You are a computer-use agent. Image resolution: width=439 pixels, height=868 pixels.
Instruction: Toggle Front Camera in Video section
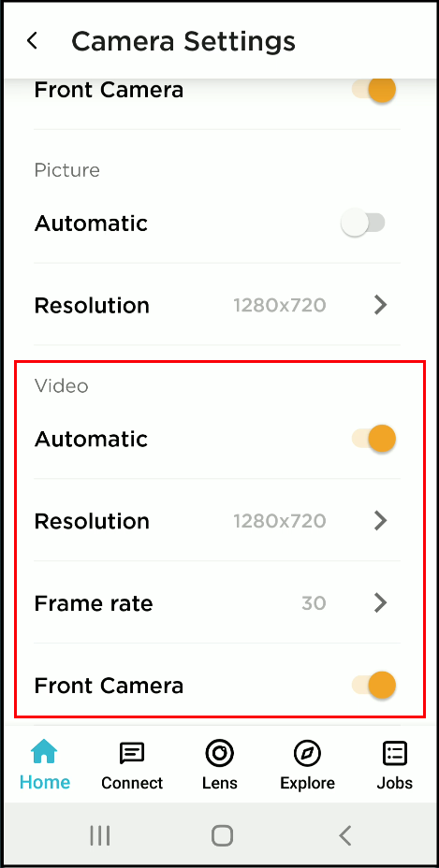pyautogui.click(x=374, y=686)
